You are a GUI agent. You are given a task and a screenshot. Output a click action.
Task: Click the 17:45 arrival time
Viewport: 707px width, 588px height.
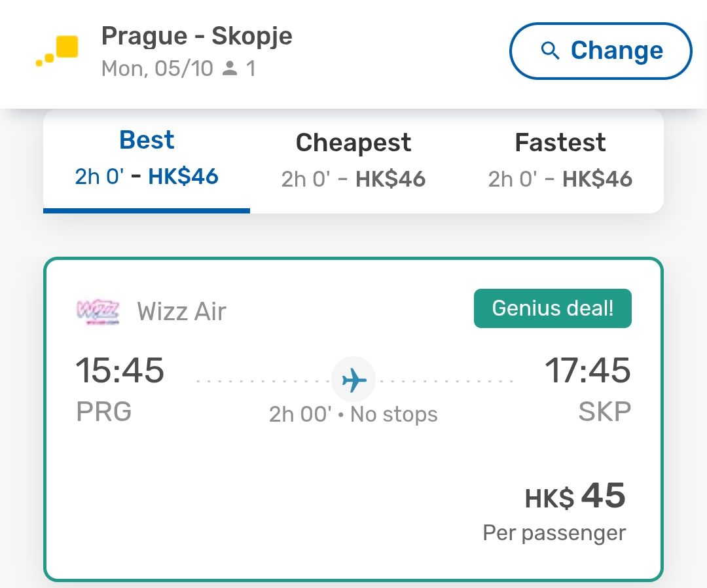(x=587, y=370)
